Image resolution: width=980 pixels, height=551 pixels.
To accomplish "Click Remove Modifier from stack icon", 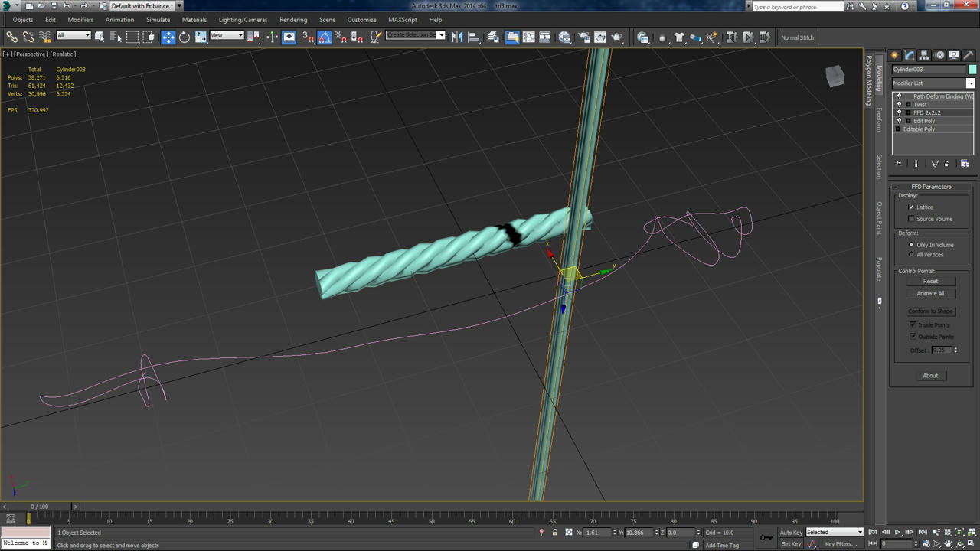I will (946, 164).
